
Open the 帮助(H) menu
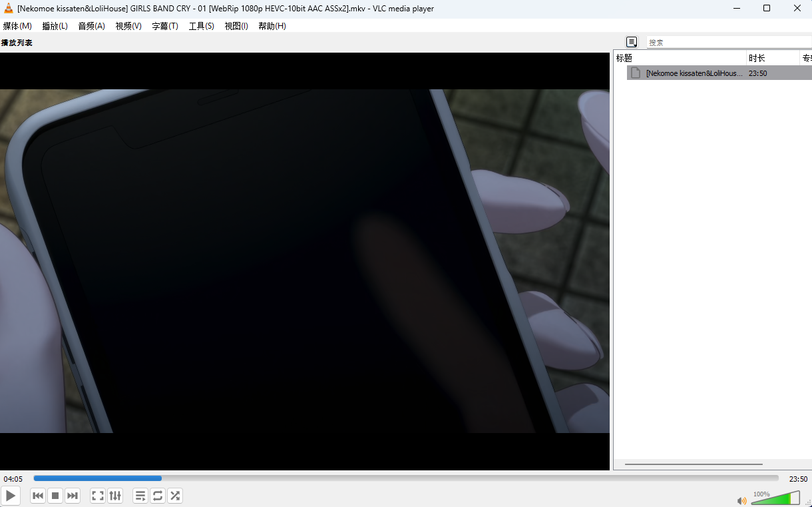click(272, 26)
